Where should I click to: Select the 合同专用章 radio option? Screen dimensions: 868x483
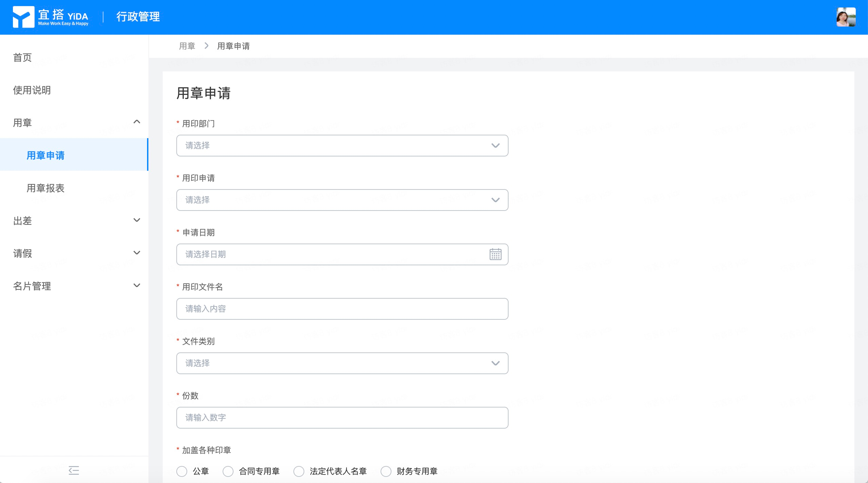point(228,471)
